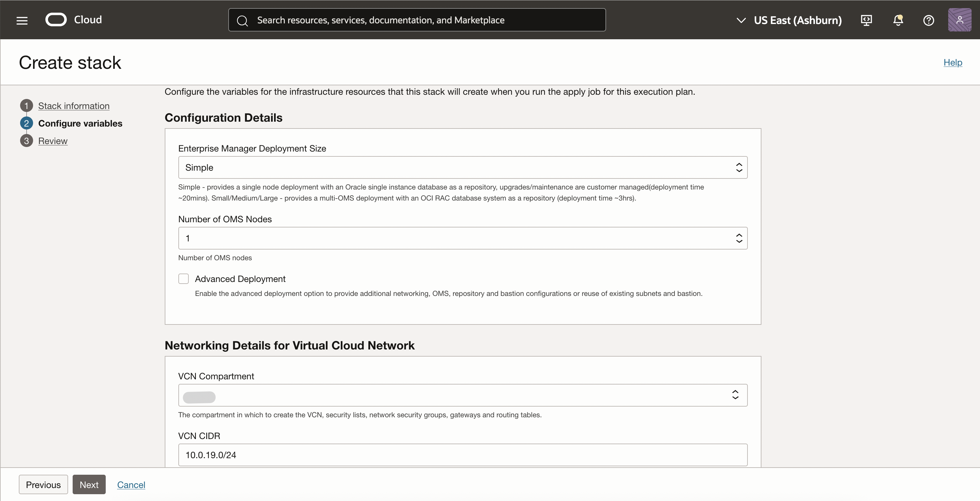Expand the Enterprise Manager Deployment Size dropdown
This screenshot has width=980, height=501.
pos(463,167)
